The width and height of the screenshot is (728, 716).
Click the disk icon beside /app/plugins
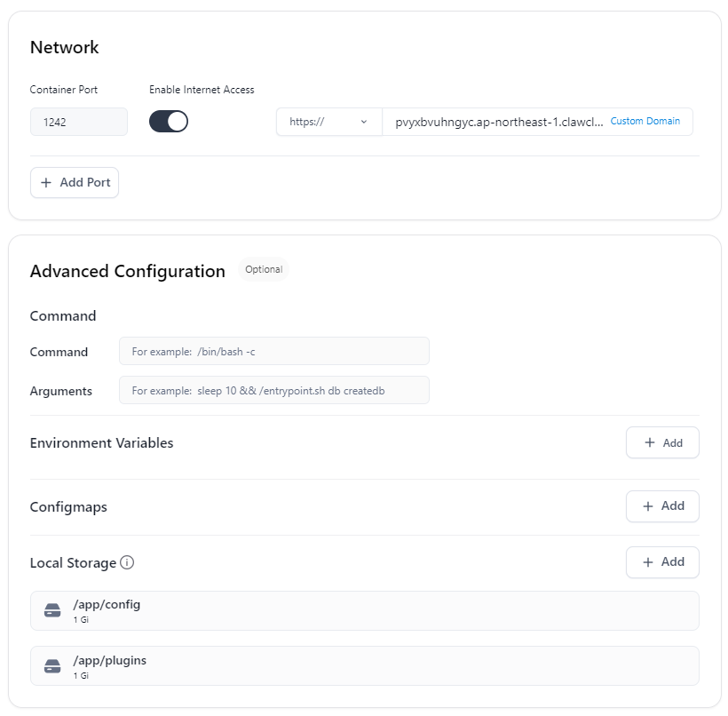[x=52, y=665]
